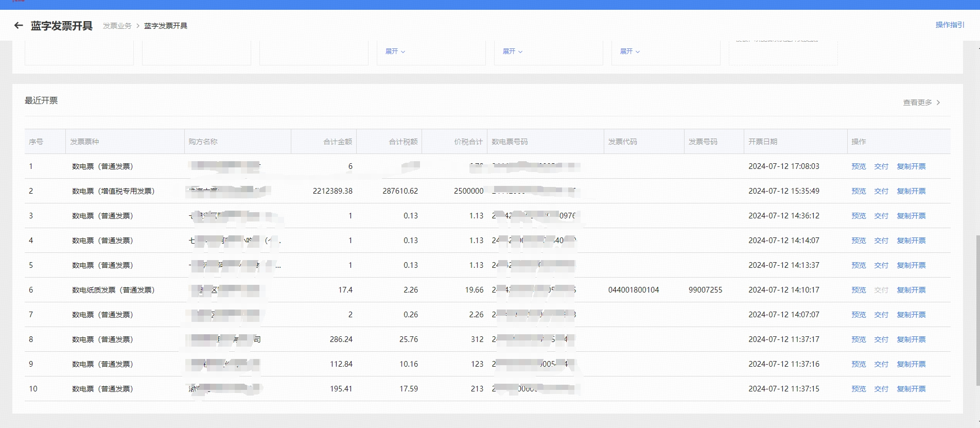Deliver invoice totaling 312
Viewport: 980px width, 428px height.
click(881, 339)
